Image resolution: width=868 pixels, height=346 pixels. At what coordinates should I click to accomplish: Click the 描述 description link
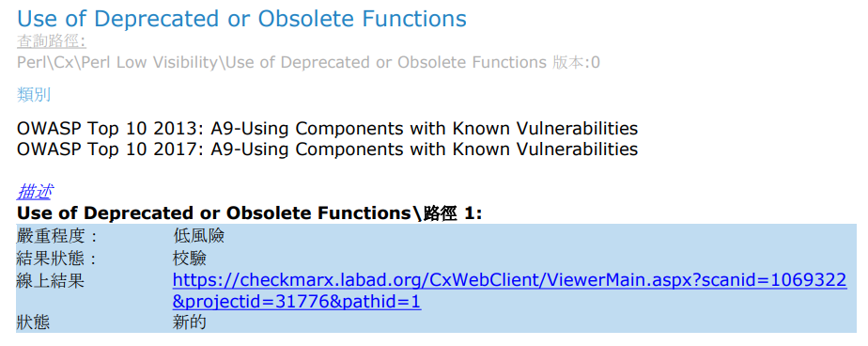click(x=35, y=192)
